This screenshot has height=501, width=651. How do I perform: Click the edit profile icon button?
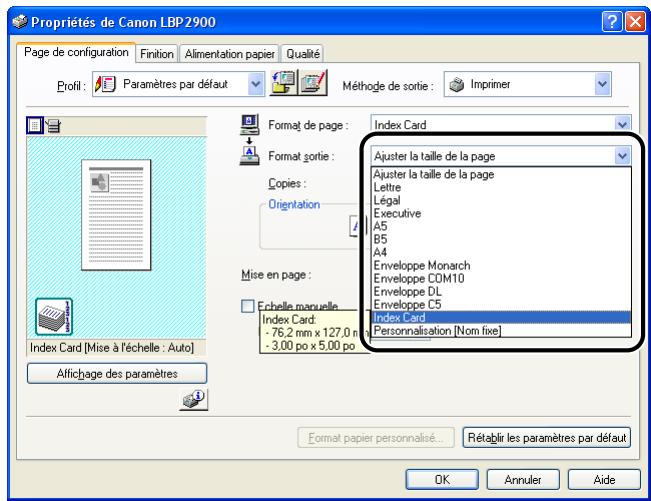(314, 83)
